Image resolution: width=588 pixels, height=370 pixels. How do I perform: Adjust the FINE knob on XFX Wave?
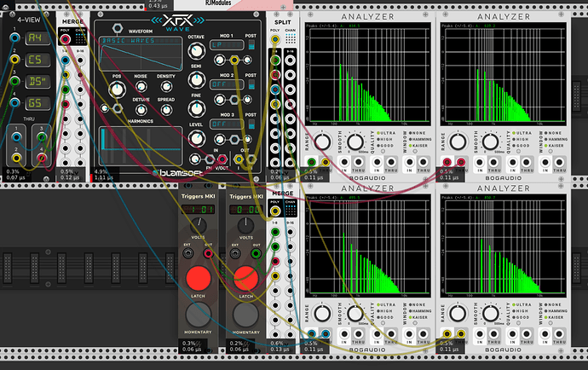click(196, 109)
